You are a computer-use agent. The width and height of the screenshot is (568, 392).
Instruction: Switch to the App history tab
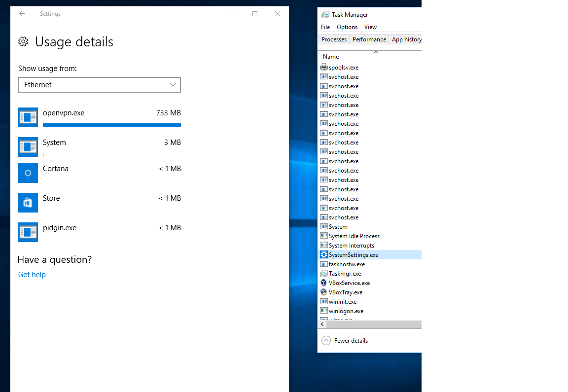tap(406, 39)
